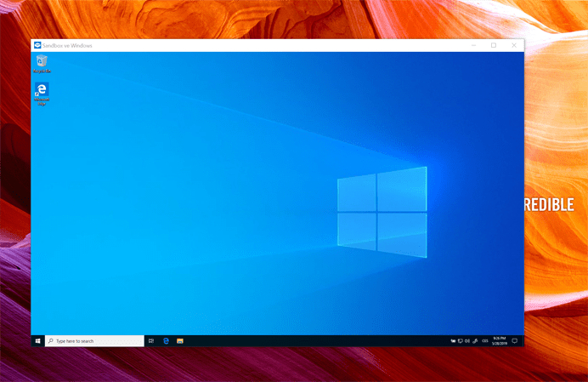Launch Edge from the taskbar
This screenshot has height=382, width=588.
click(166, 340)
